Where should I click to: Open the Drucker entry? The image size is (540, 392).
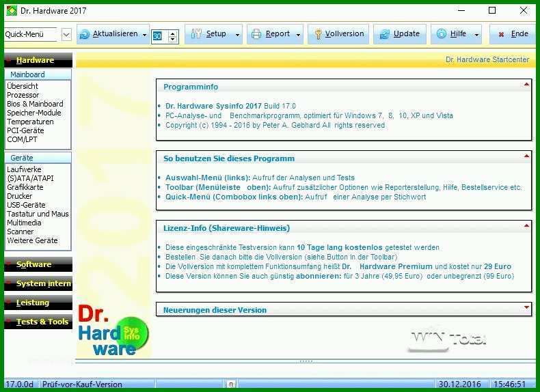20,196
